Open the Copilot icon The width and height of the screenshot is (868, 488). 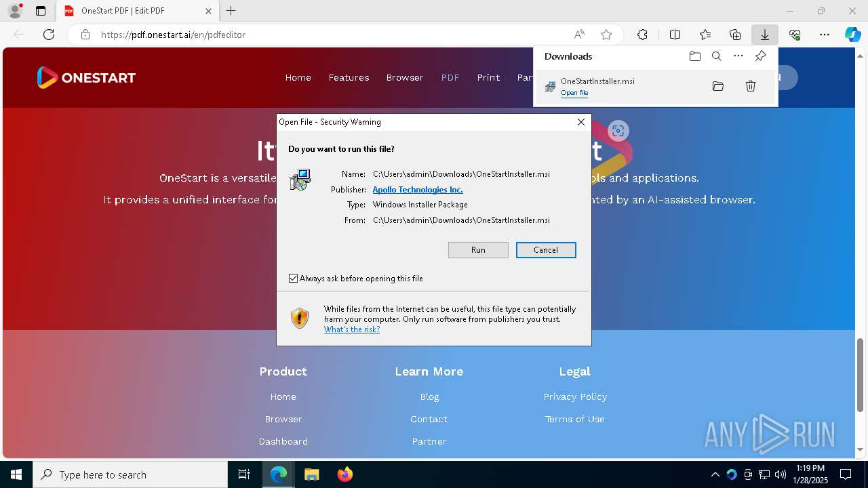[852, 35]
